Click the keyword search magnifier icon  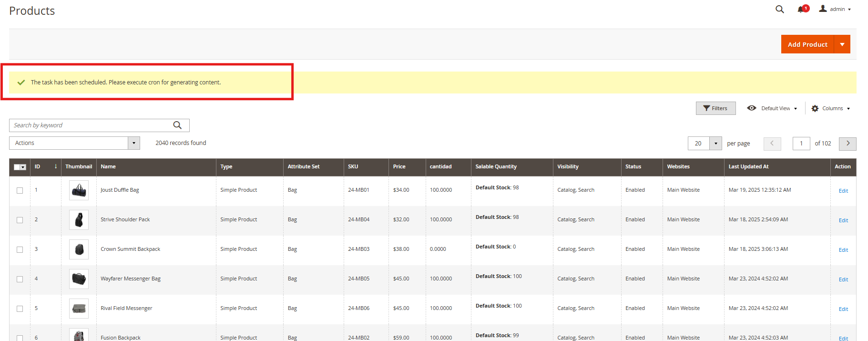177,125
